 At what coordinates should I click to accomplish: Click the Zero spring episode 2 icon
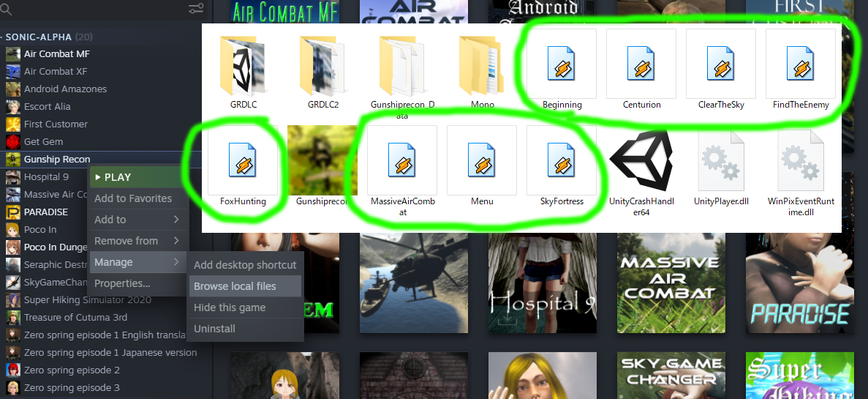[13, 370]
